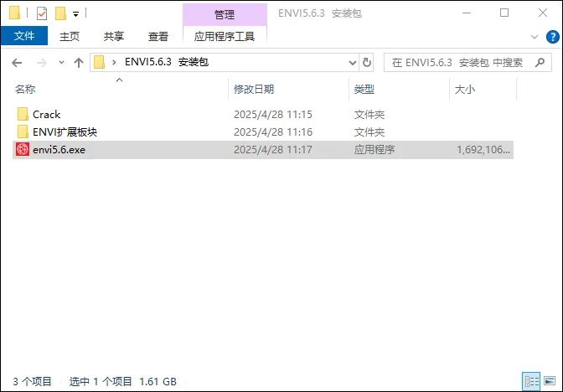Refresh the current folder

[367, 63]
